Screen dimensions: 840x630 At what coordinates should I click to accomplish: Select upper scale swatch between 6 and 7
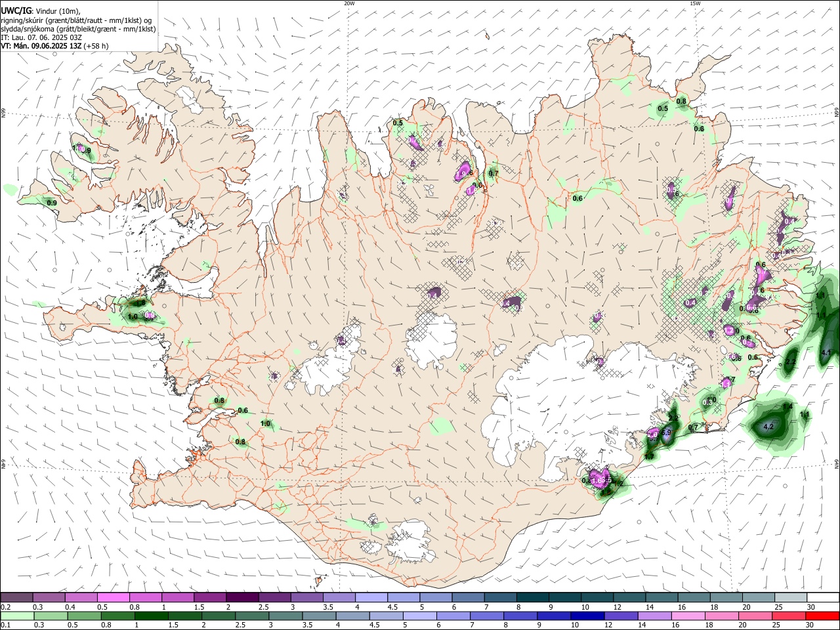[468, 597]
